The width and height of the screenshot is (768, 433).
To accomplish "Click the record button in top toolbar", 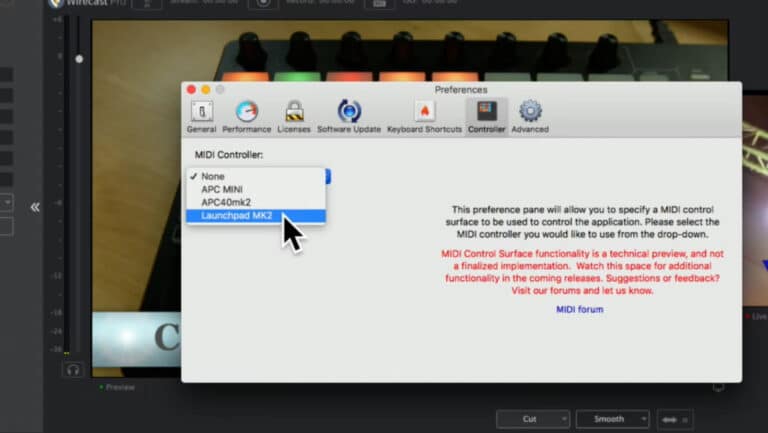I will 263,3.
